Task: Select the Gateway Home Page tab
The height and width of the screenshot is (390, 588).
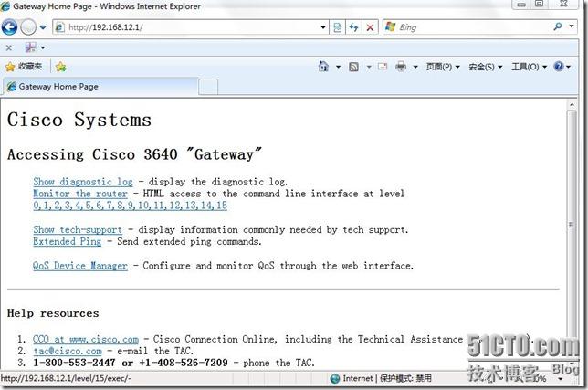Action: [x=100, y=87]
